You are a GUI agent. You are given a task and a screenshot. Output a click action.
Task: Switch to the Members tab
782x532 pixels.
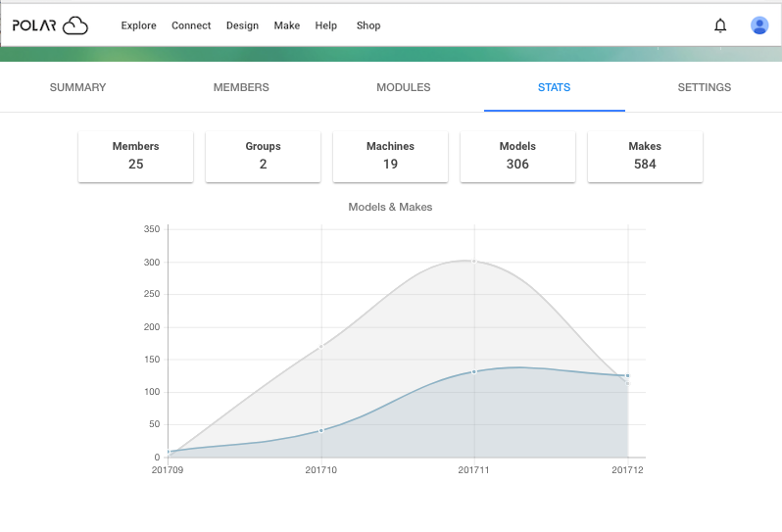click(241, 87)
